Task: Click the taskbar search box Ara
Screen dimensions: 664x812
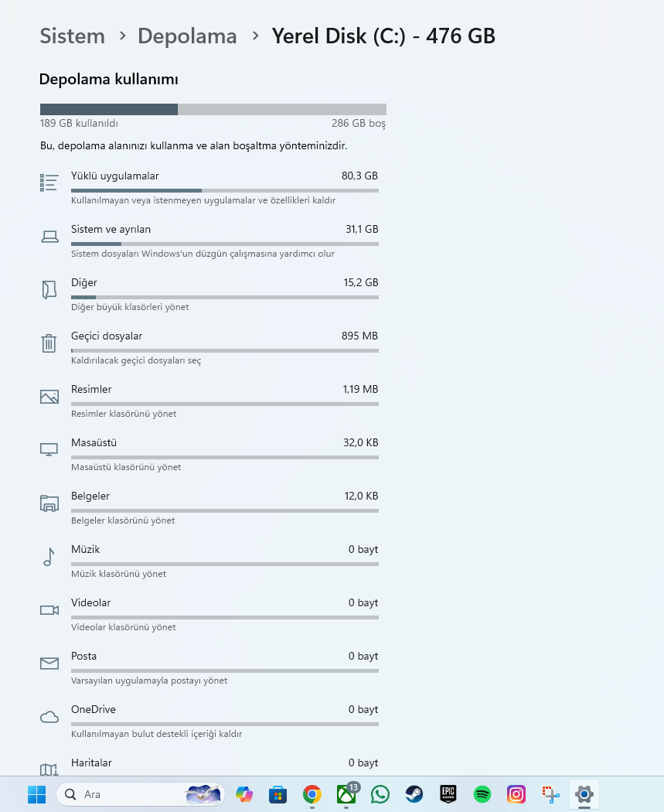Action: (x=124, y=794)
